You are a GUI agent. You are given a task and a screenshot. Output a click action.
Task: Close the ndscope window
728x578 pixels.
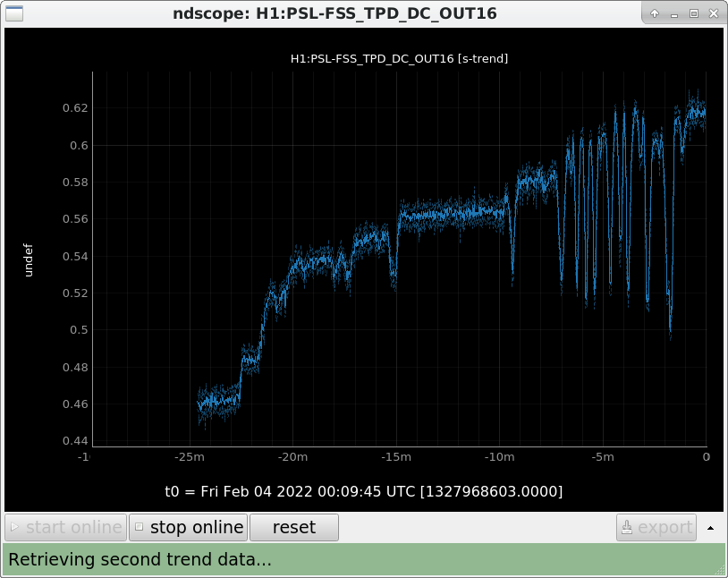click(714, 13)
